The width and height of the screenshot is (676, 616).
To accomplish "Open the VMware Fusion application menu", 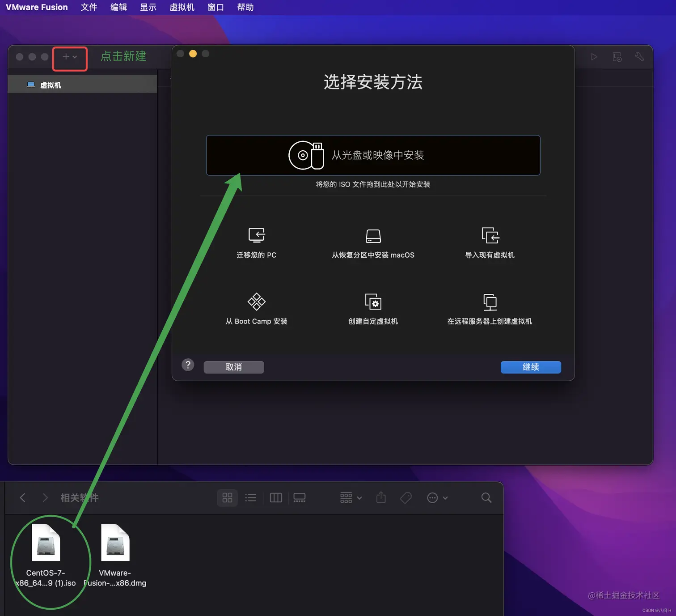I will tap(37, 7).
